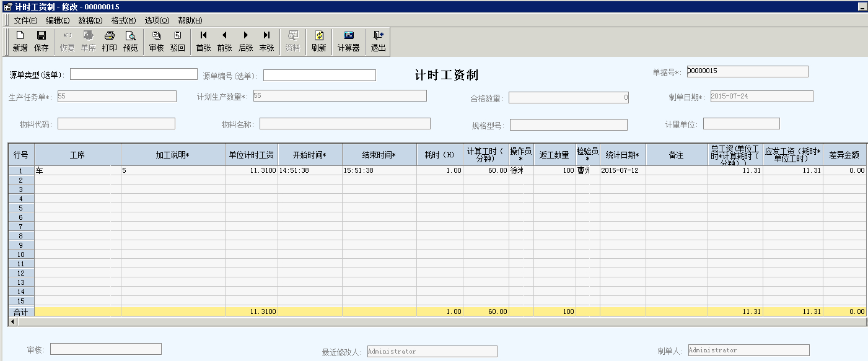This screenshot has height=361, width=868.
Task: Click the 单位计时工资 column header
Action: (252, 155)
